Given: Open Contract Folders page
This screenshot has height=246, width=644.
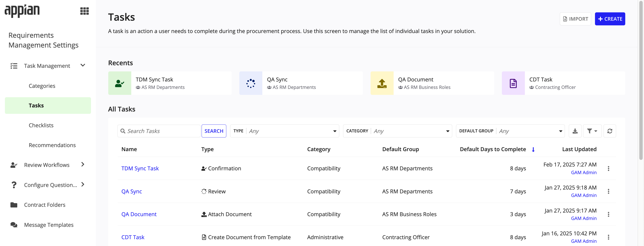Looking at the screenshot, I should pos(45,205).
